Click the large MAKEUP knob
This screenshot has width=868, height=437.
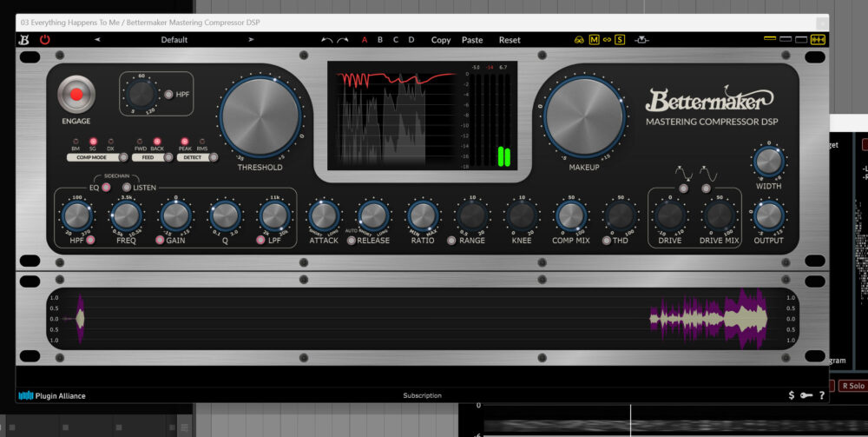584,117
